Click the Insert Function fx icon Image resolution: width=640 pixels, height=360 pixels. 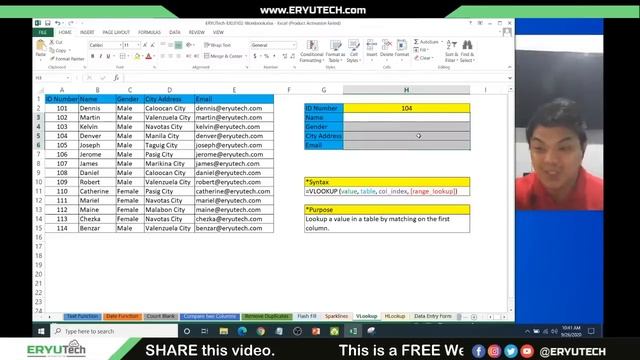point(116,78)
